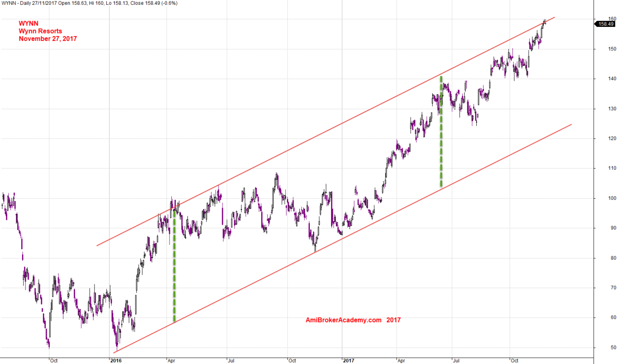Select the upper red channel trendline
This screenshot has height=364, width=618.
pos(326,131)
